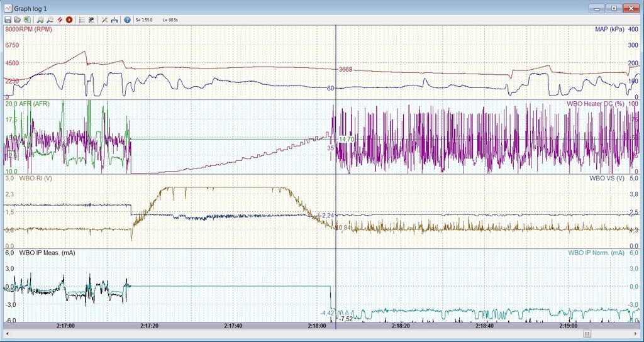Image resolution: width=644 pixels, height=342 pixels.
Task: Click the red eraser clear icon
Action: (x=59, y=20)
